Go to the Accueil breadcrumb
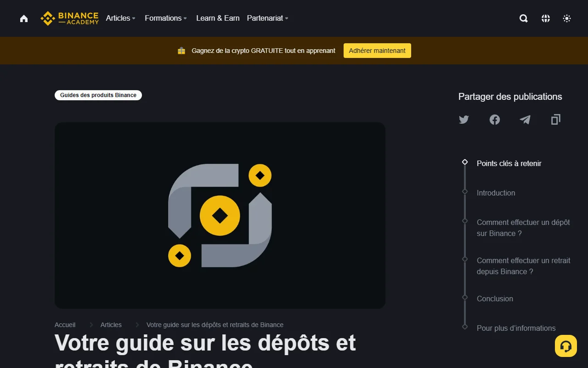 click(x=65, y=325)
